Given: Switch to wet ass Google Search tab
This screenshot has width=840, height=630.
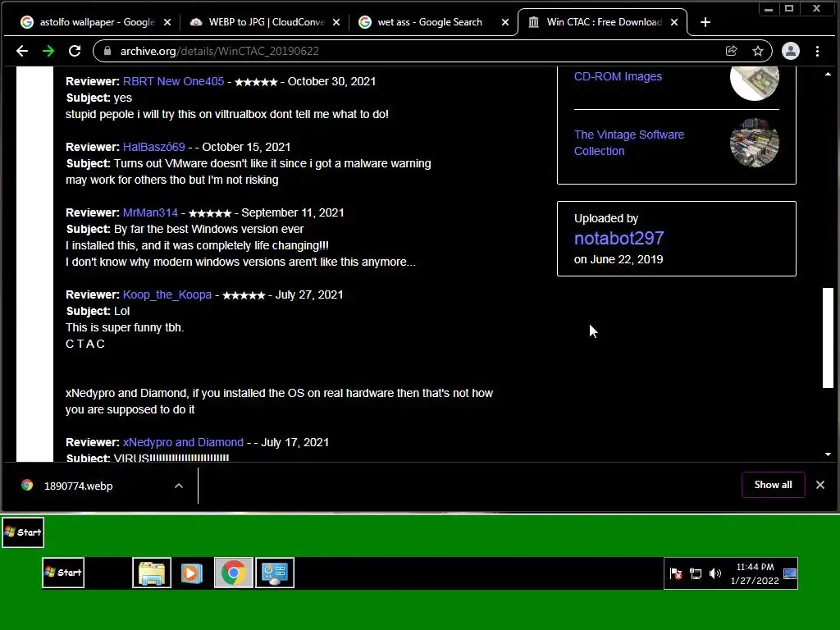Looking at the screenshot, I should [428, 22].
